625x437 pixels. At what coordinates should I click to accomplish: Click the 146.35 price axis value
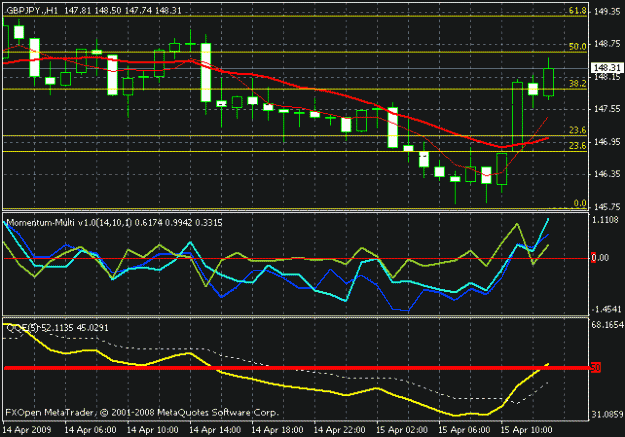click(607, 174)
